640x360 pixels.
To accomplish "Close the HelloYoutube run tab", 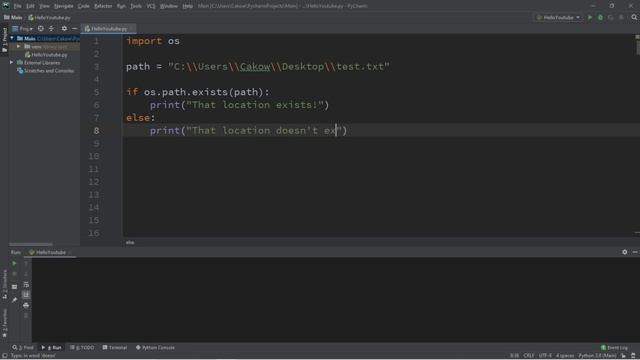I will click(x=70, y=253).
